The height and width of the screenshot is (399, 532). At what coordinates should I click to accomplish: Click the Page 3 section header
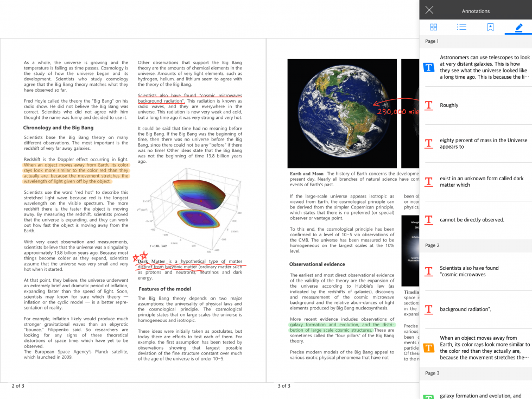(476, 373)
